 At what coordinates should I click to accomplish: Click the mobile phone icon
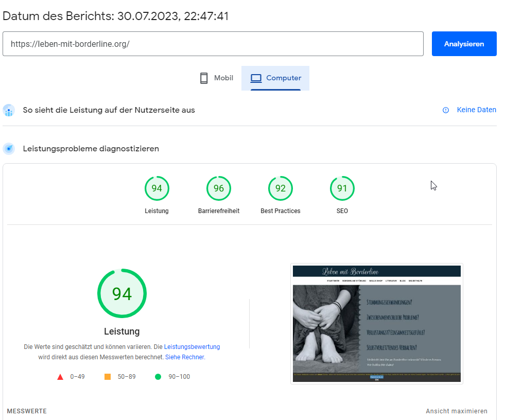[204, 78]
